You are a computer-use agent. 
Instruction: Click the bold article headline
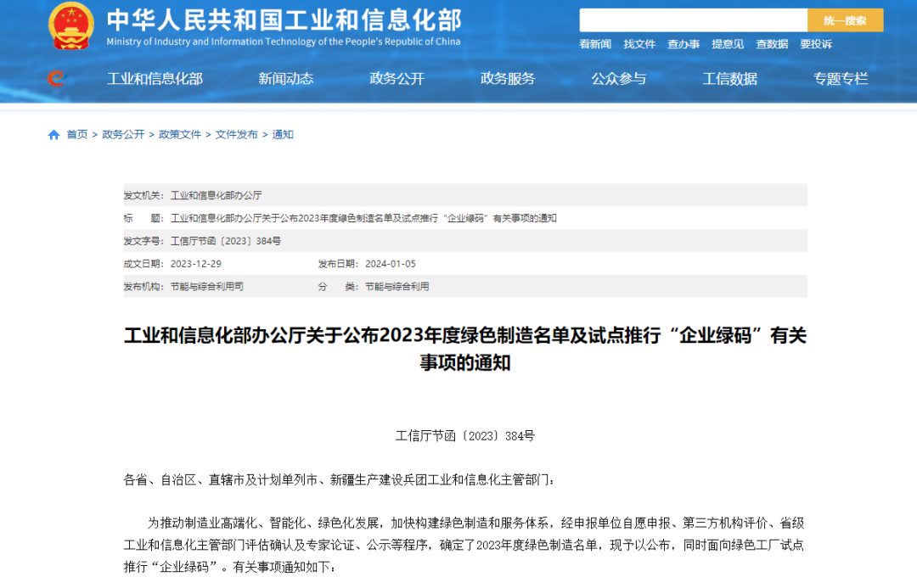tap(465, 349)
